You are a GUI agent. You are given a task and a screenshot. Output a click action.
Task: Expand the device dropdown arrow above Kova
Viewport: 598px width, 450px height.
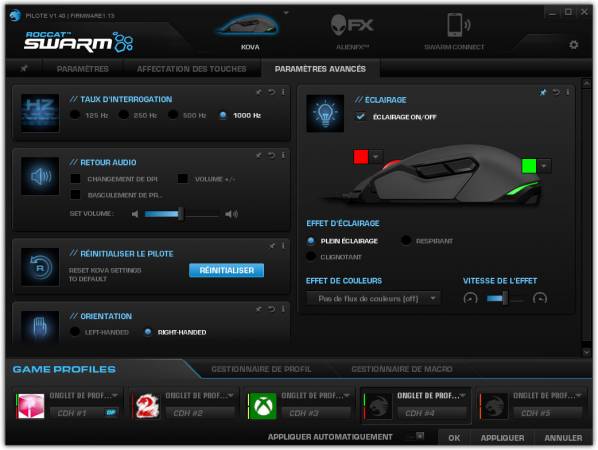[286, 13]
